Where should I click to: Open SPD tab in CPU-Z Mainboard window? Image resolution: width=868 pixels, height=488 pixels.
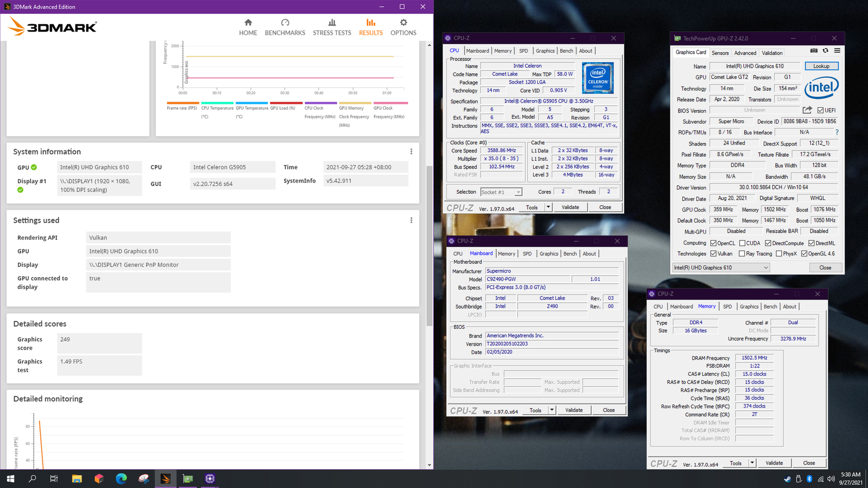tap(527, 254)
